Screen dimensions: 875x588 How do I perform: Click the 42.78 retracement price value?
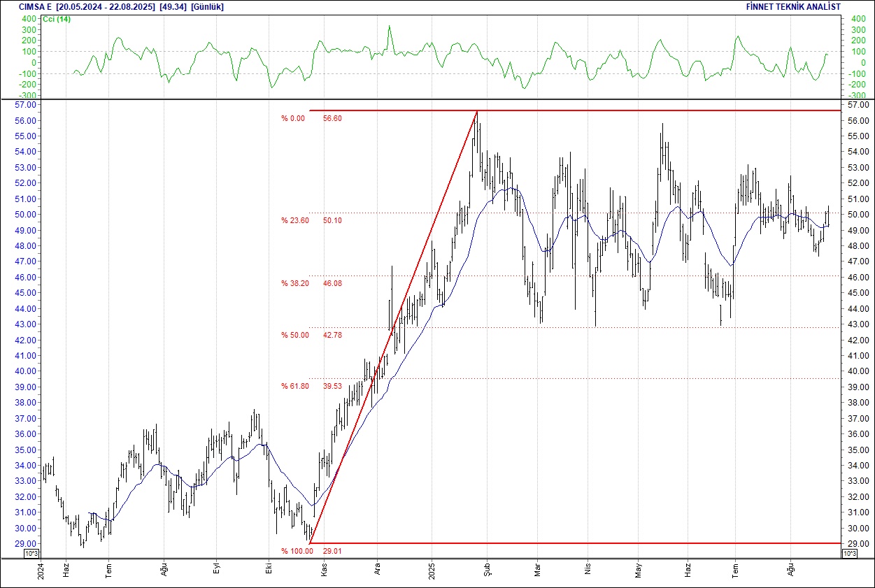coord(332,336)
